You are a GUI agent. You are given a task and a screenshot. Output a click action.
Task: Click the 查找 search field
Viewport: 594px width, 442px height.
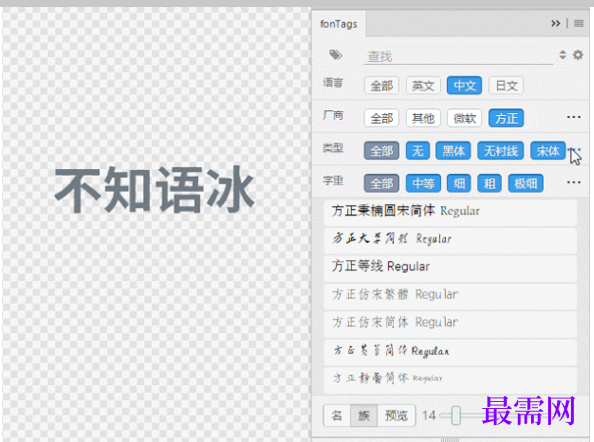458,56
